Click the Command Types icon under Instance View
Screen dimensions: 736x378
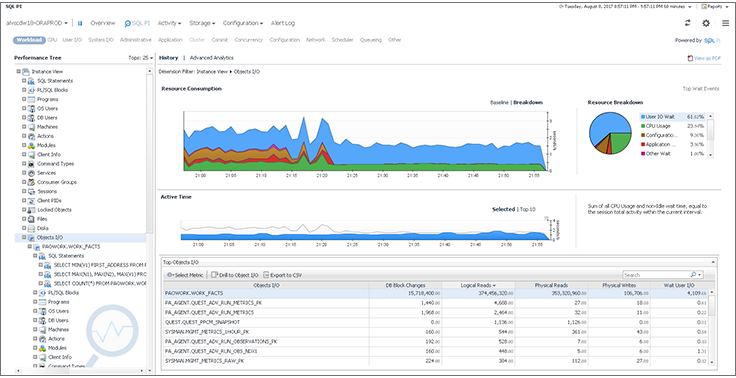[x=31, y=164]
